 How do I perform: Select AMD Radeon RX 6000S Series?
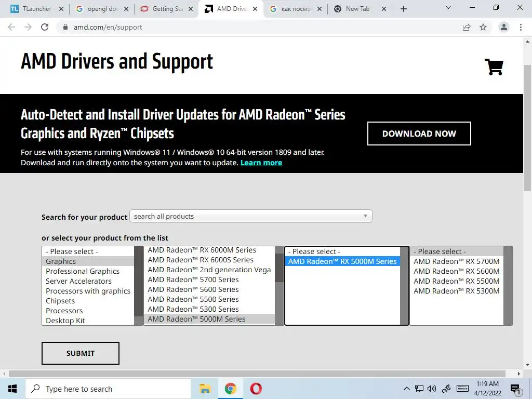click(x=209, y=260)
